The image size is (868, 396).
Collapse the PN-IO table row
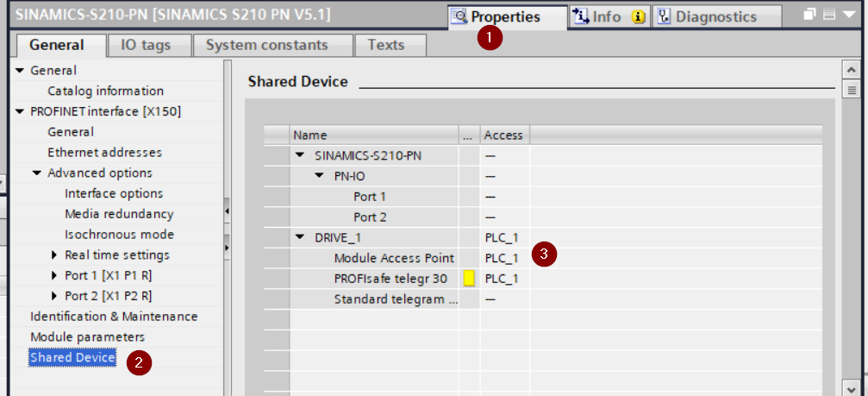319,176
